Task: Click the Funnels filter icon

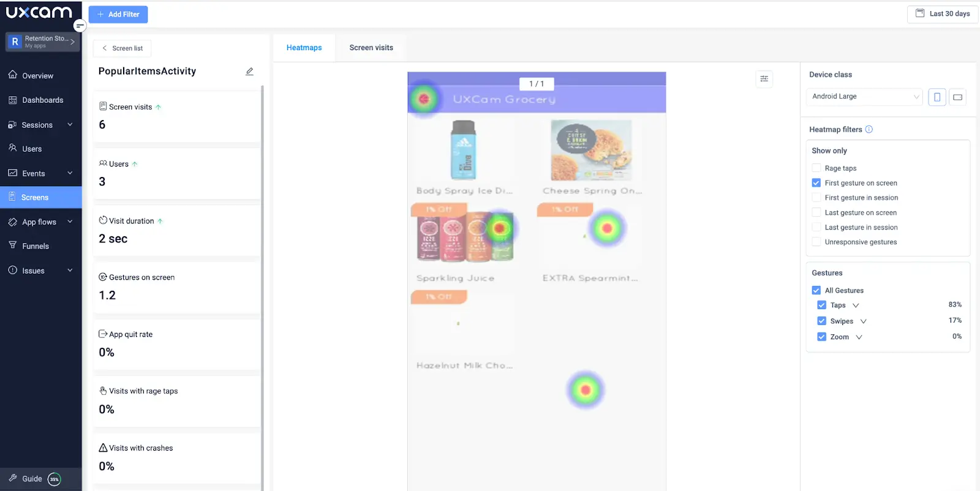Action: point(13,245)
